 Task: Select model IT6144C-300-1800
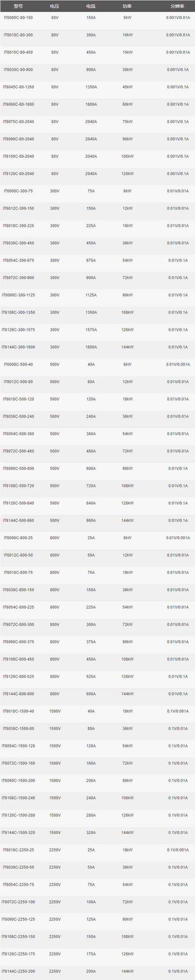18,347
